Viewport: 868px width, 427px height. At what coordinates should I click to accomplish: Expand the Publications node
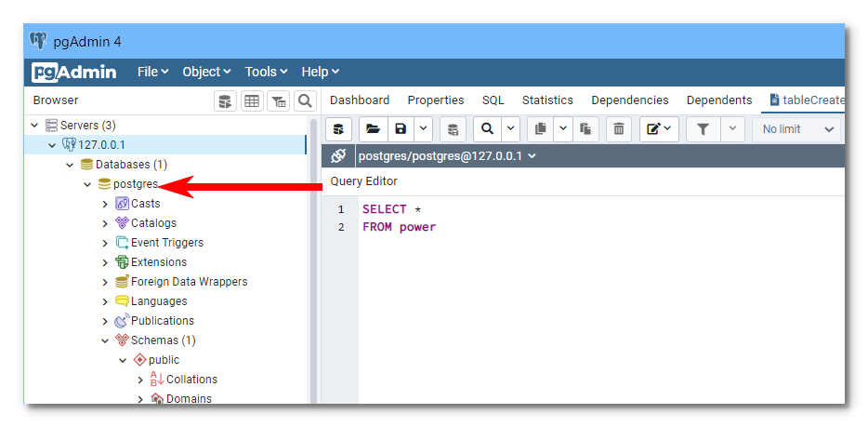105,321
